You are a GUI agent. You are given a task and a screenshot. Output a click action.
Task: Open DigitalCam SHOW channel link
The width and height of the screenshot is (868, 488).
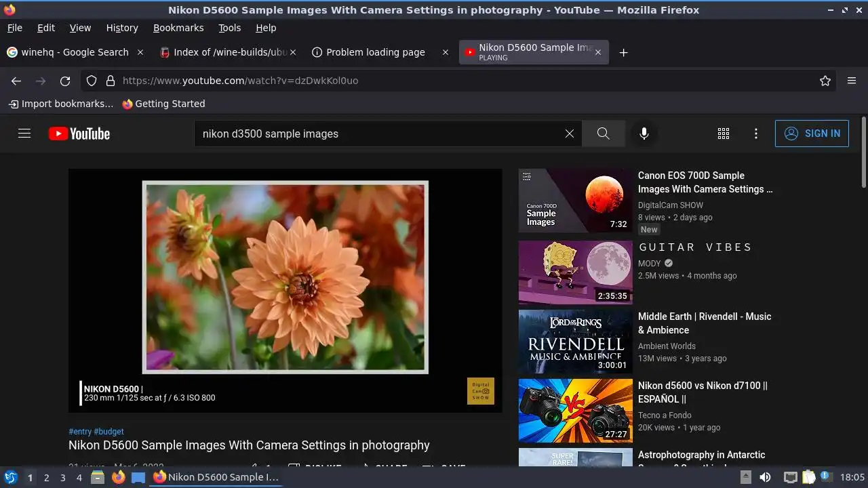[x=671, y=205]
